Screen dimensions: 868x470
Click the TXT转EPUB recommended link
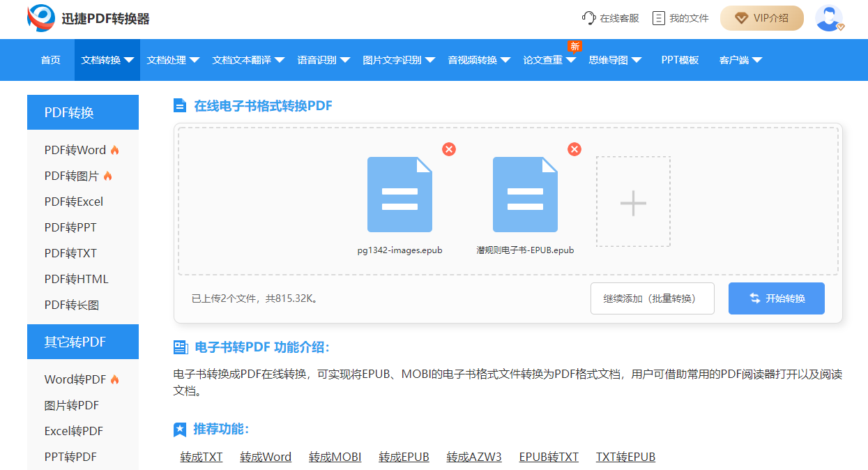(625, 457)
